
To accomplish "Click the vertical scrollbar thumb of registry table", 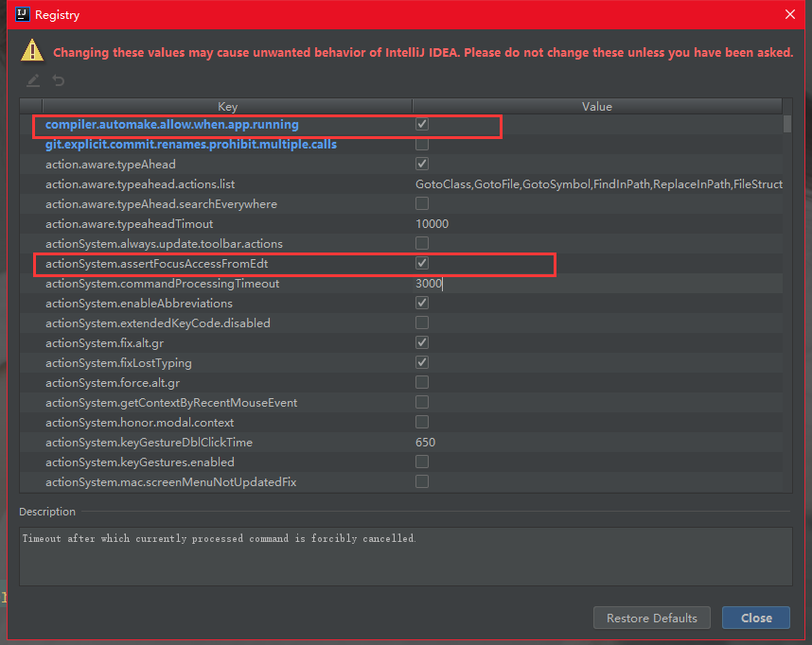I will [x=787, y=124].
